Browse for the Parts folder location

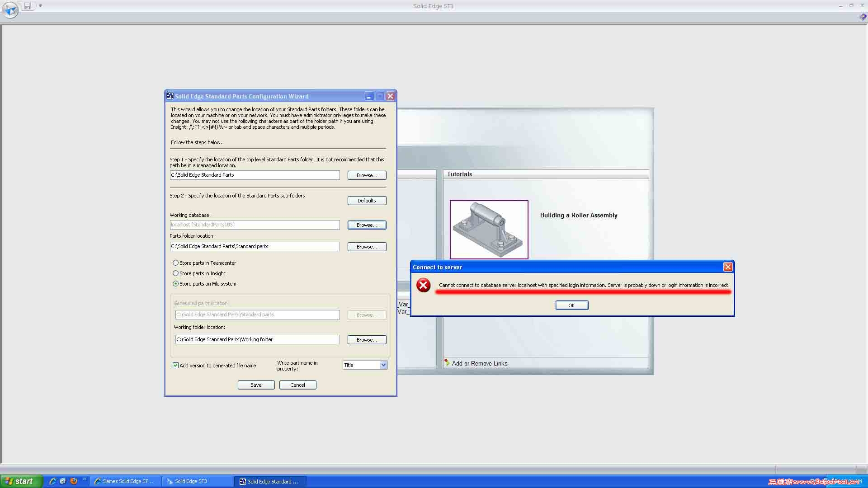click(x=367, y=247)
